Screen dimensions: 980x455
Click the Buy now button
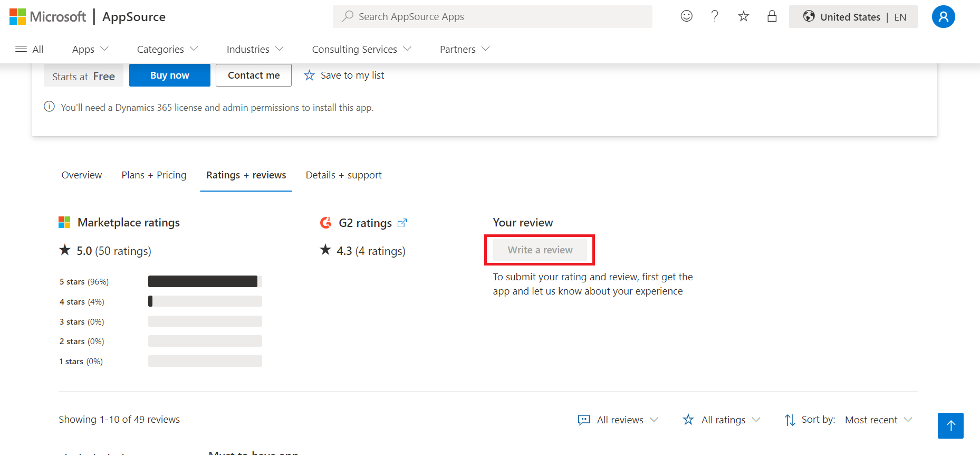(x=169, y=75)
